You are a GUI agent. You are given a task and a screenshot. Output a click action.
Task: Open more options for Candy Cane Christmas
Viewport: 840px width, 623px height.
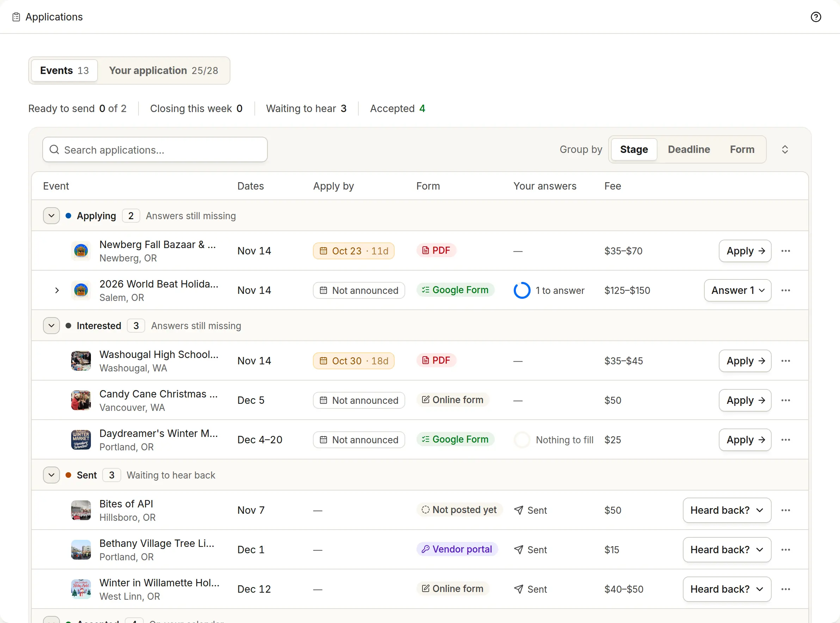pyautogui.click(x=785, y=400)
